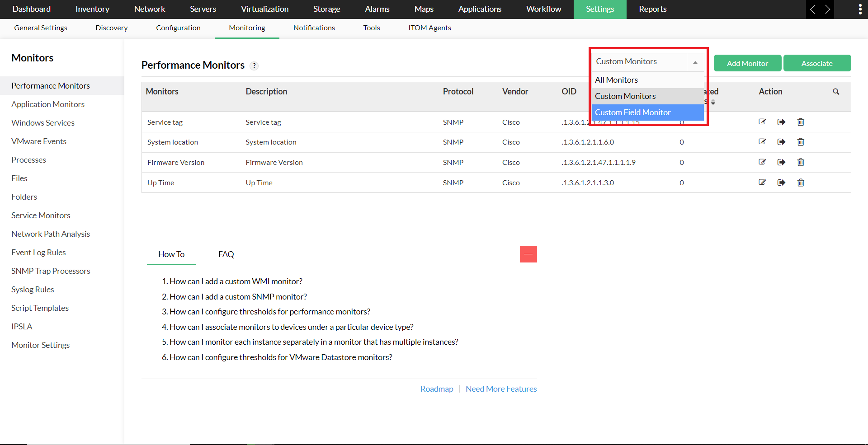Collapse the Custom Monitors dropdown arrow
The width and height of the screenshot is (868, 445).
(694, 62)
